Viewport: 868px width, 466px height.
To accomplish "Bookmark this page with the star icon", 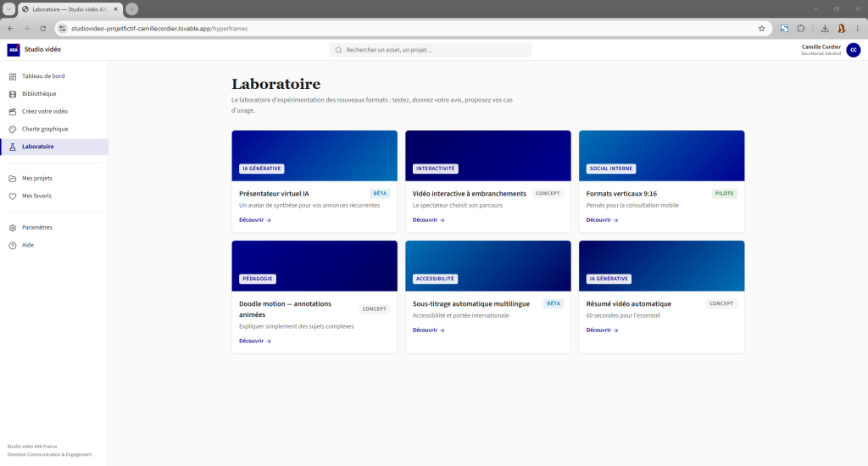I will (x=762, y=28).
